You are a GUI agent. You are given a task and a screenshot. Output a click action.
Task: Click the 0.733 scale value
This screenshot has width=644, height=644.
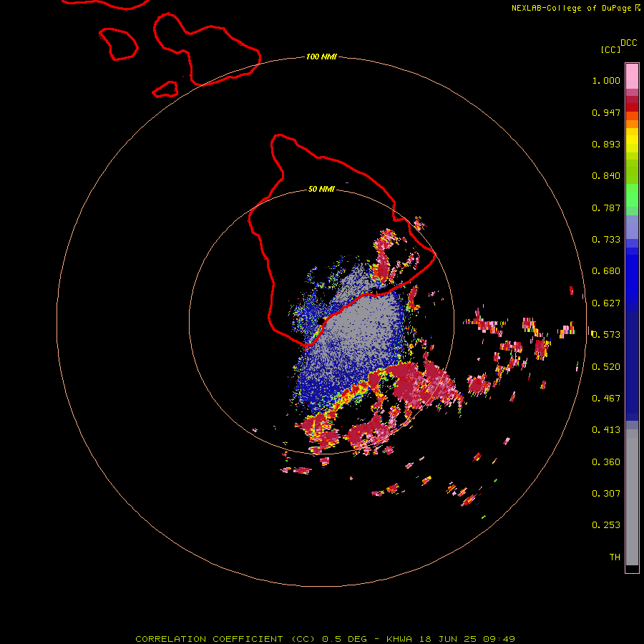pyautogui.click(x=606, y=240)
